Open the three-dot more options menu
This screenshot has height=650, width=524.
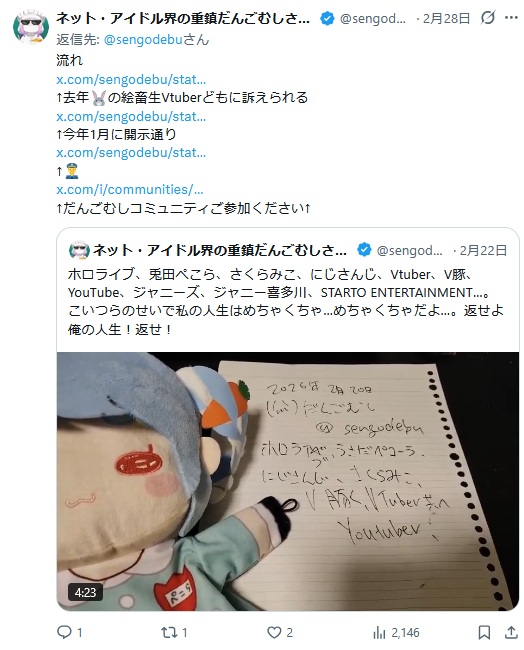[511, 18]
